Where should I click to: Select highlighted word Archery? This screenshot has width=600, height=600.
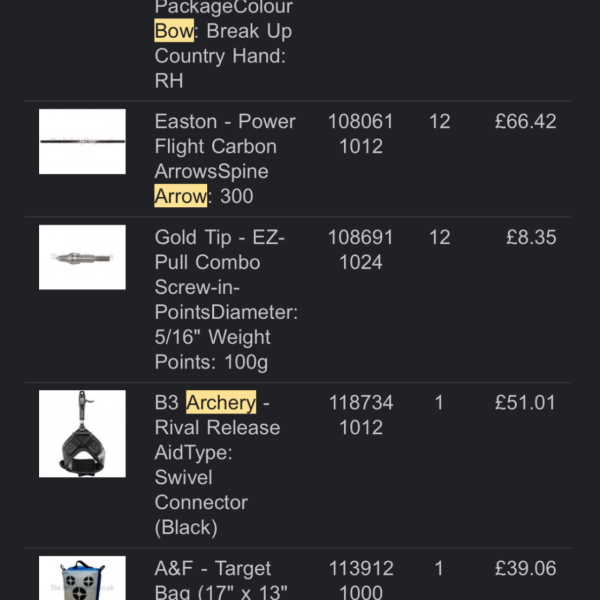[221, 403]
